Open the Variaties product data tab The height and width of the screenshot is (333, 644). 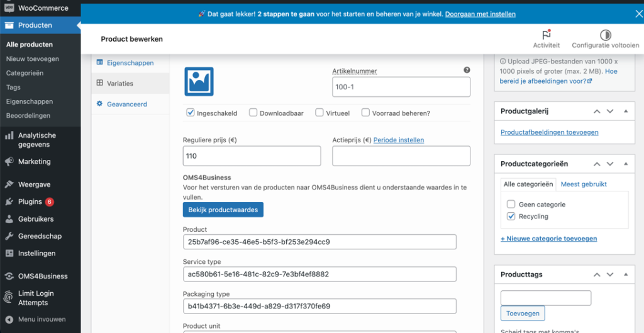pos(119,83)
